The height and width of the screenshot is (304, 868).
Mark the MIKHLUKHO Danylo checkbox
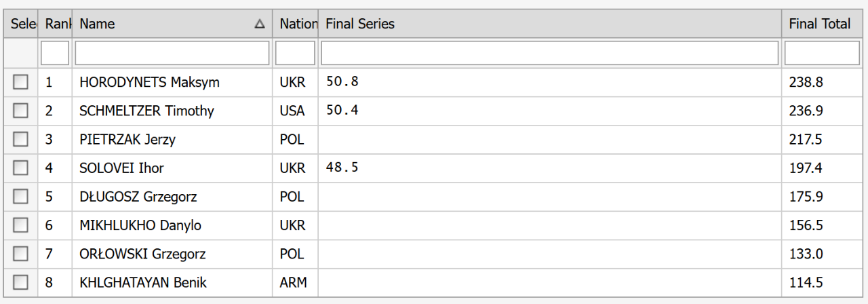[x=21, y=225]
